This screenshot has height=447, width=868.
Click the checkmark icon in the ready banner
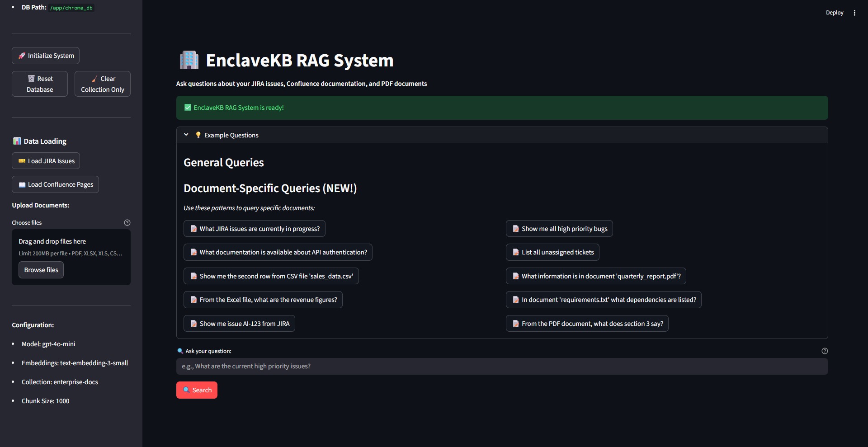(x=187, y=108)
